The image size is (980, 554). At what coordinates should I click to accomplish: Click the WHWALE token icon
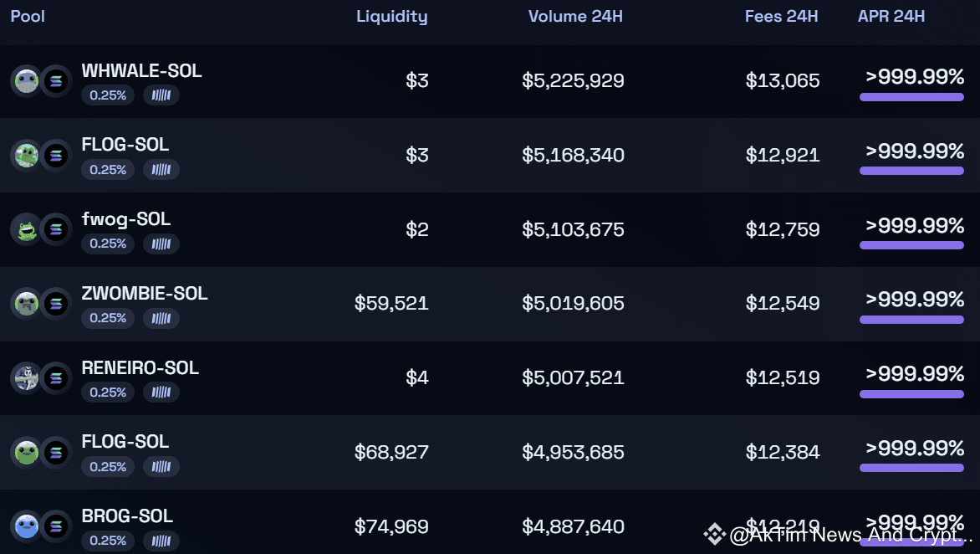(x=26, y=81)
